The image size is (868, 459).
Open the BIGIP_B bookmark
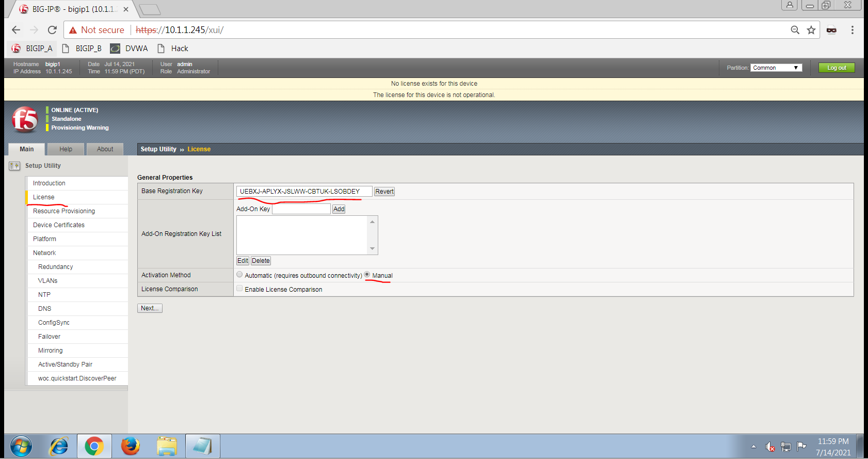pyautogui.click(x=82, y=49)
